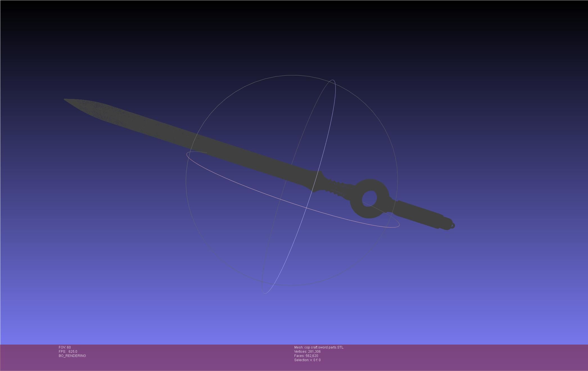Click the 'Vertices: 281,306' info line
Screen dimensions: 588x371
tap(307, 352)
